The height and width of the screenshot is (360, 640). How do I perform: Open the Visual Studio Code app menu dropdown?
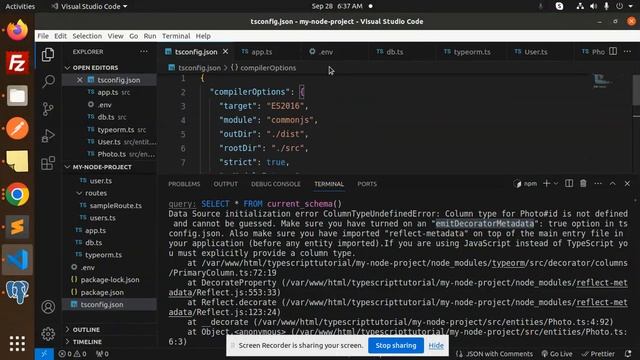89,6
